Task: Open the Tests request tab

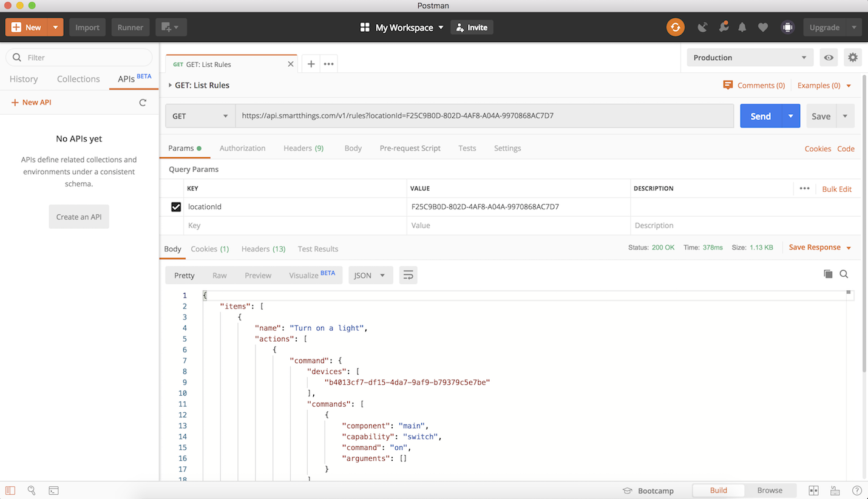Action: pos(467,148)
